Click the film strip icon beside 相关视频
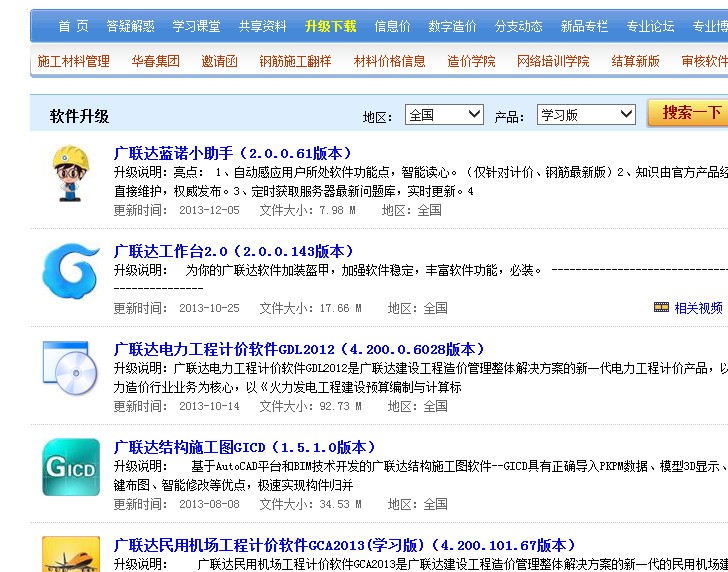The width and height of the screenshot is (728, 572). pyautogui.click(x=661, y=307)
